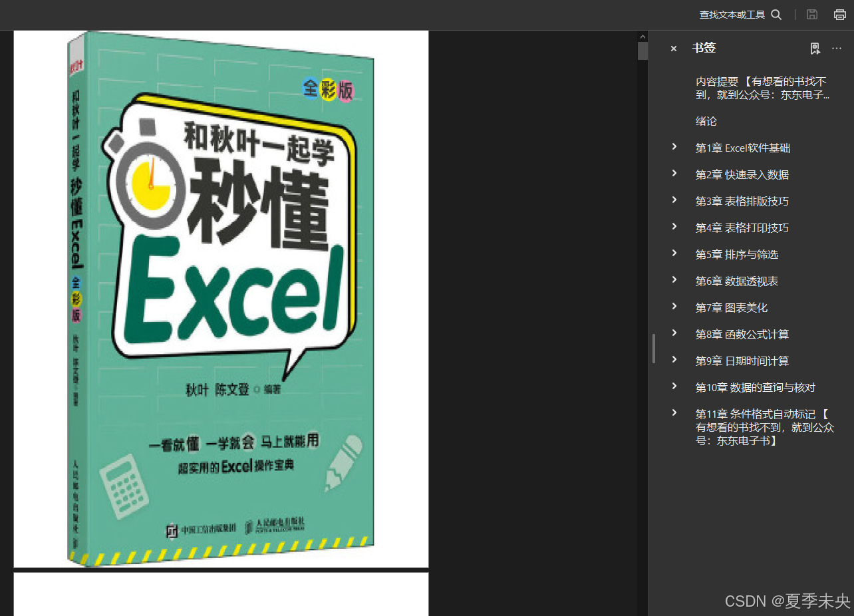
Task: Expand 第6章 数据透视表 bookmark
Action: point(674,280)
